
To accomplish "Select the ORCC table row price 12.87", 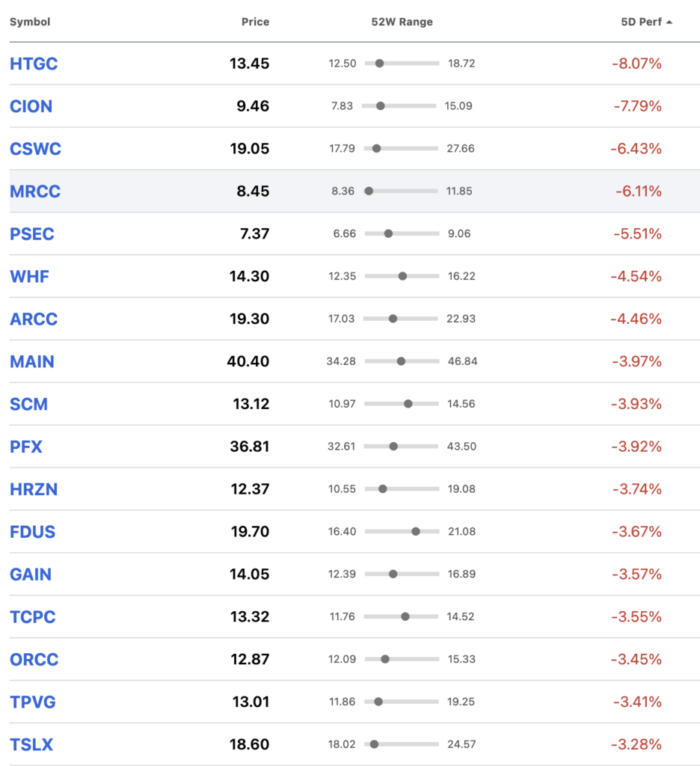I will 250,660.
